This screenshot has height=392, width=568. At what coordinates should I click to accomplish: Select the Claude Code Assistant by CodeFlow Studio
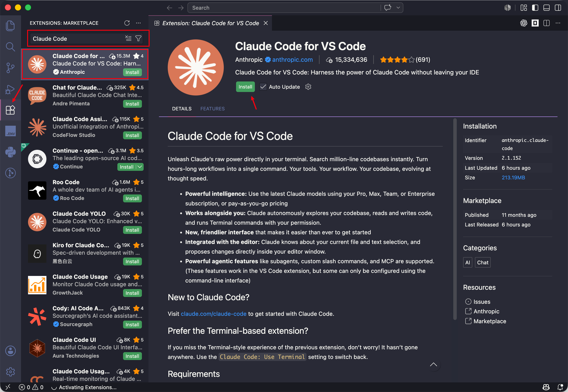click(x=85, y=127)
